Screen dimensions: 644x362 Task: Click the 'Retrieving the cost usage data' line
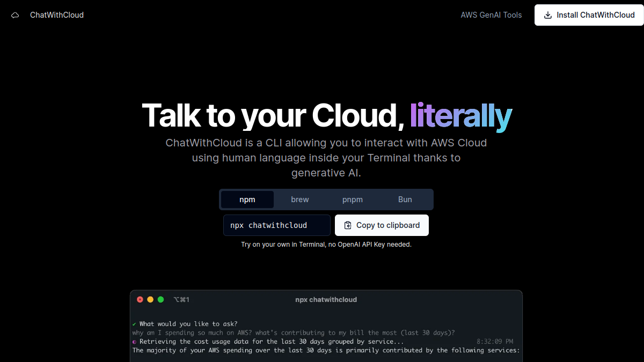tap(268, 341)
